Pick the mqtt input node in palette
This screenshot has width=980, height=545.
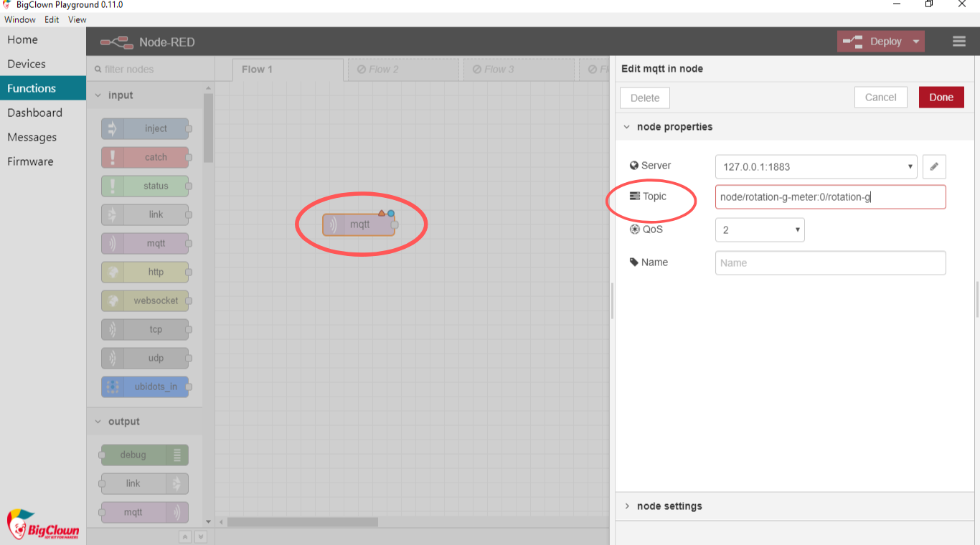point(145,243)
